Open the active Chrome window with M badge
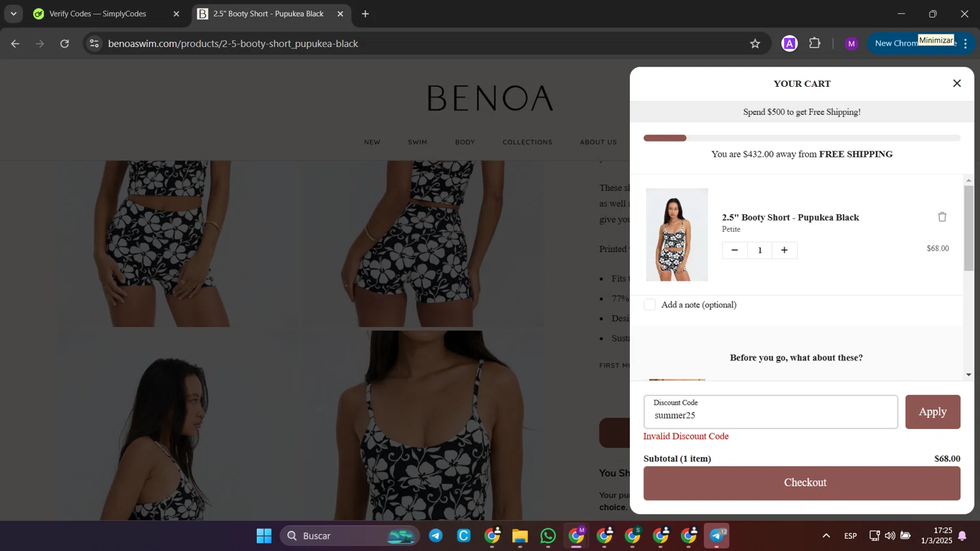The image size is (980, 551). (576, 536)
